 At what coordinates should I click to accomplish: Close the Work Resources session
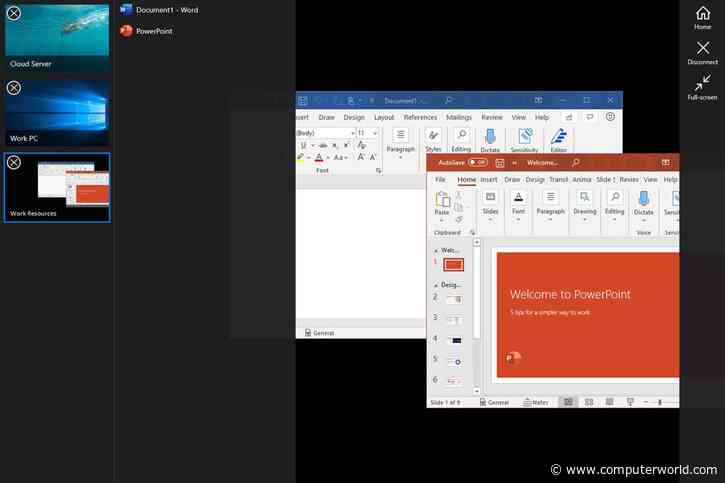[x=14, y=162]
